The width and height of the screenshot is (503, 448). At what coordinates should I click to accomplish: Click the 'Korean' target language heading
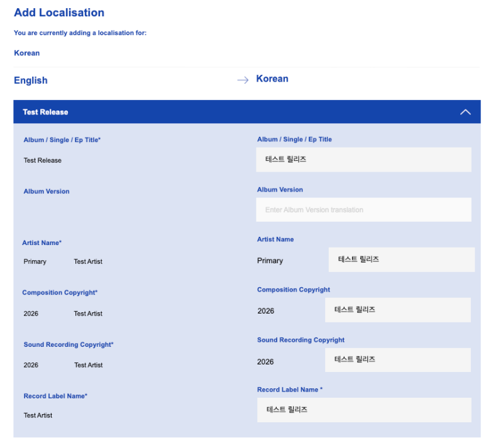pos(272,79)
